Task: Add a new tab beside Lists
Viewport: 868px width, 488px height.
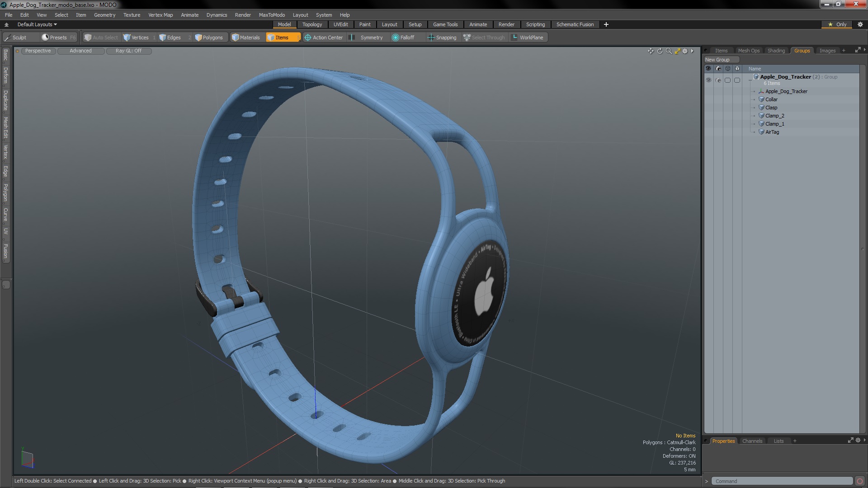Action: point(795,441)
